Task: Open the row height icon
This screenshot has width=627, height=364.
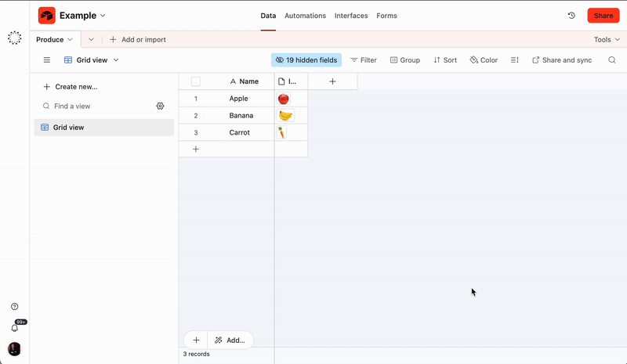Action: tap(515, 60)
